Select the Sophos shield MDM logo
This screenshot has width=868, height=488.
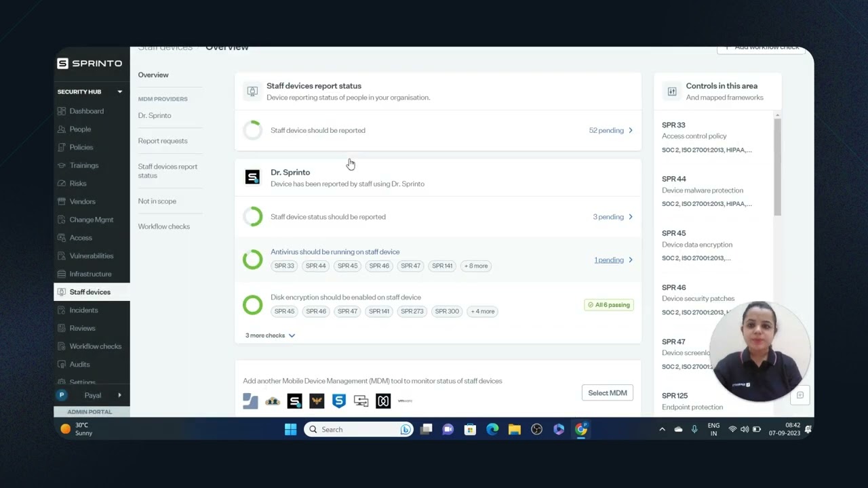tap(339, 401)
